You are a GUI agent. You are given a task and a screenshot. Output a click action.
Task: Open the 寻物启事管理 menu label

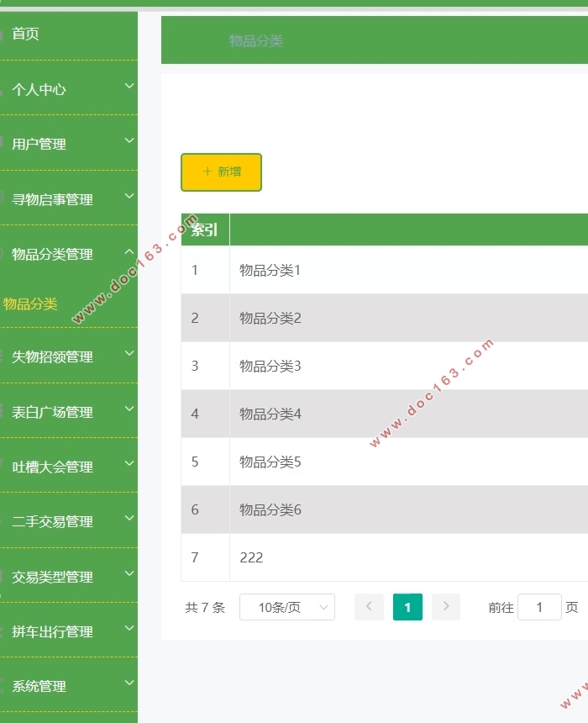pos(52,199)
